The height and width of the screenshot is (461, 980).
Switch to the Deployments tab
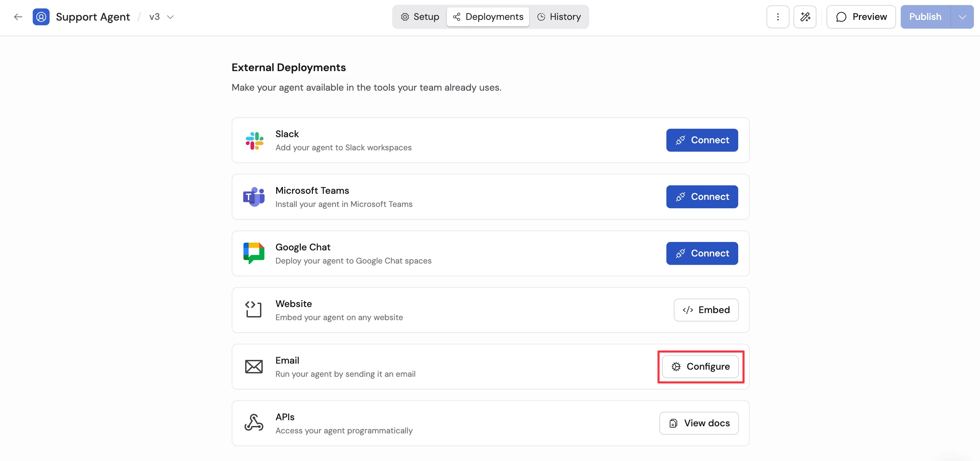pyautogui.click(x=488, y=17)
